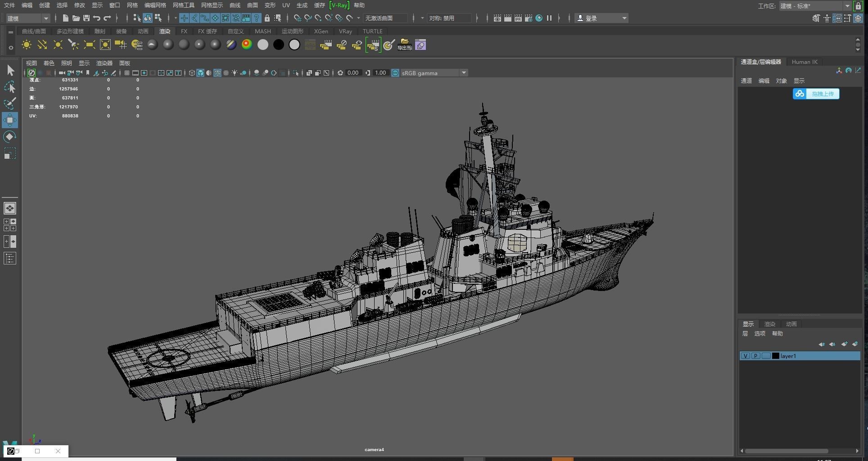Open the 建模 menu set dropdown
Image resolution: width=868 pixels, height=461 pixels.
click(28, 18)
